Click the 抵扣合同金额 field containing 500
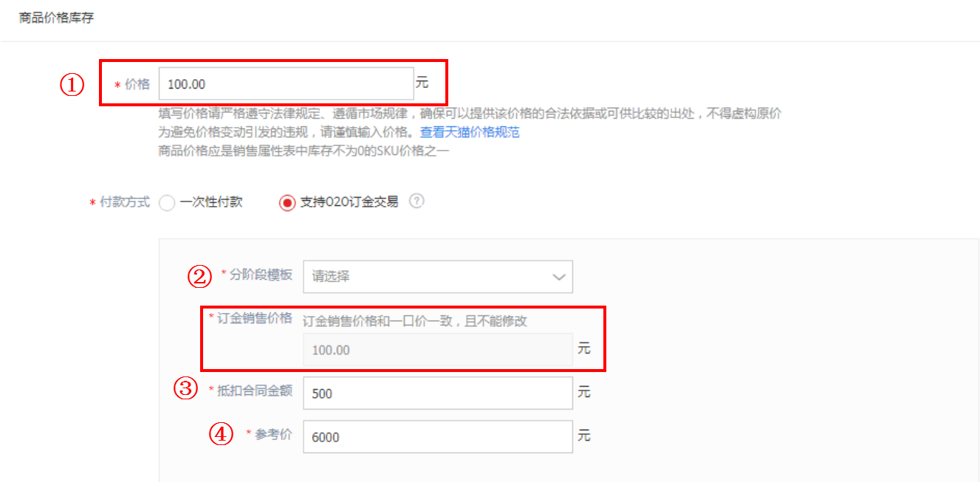Screen dimensions: 980x482 pyautogui.click(x=438, y=393)
